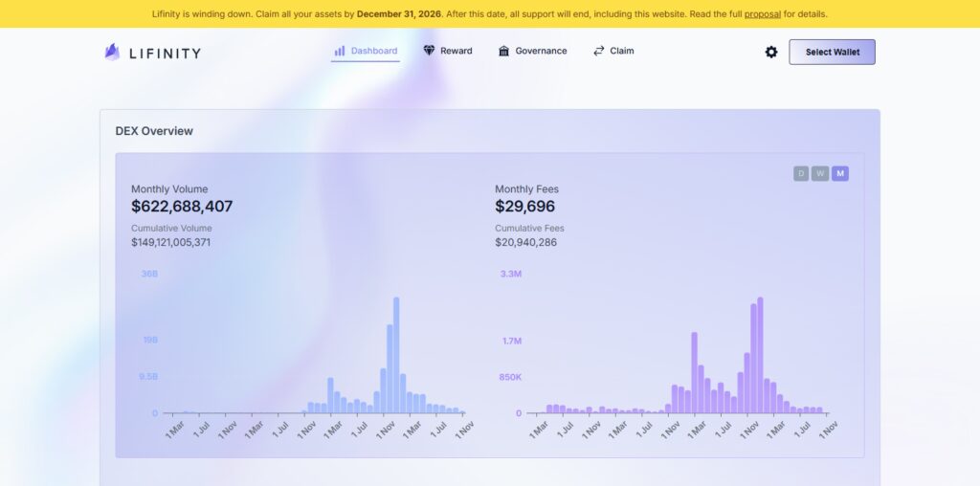Click the Monthly Fees label
Screen dimensions: 980x486
(527, 189)
